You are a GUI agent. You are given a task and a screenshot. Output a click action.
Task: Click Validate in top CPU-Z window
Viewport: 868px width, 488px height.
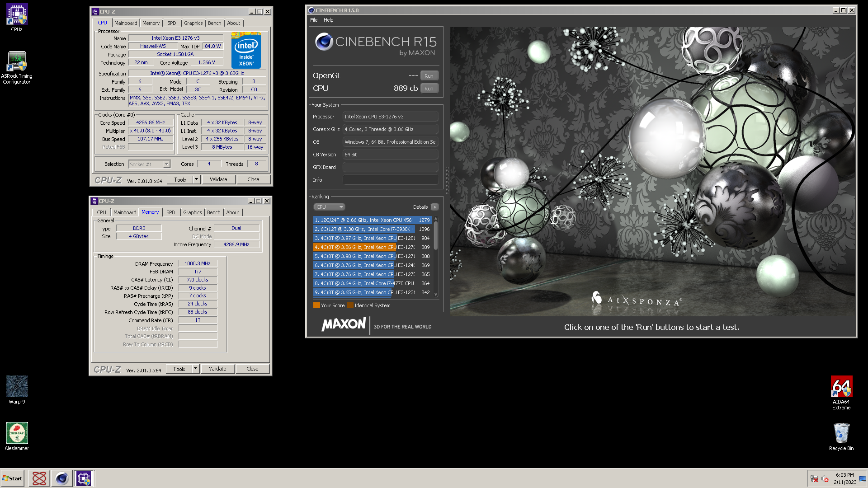click(219, 179)
